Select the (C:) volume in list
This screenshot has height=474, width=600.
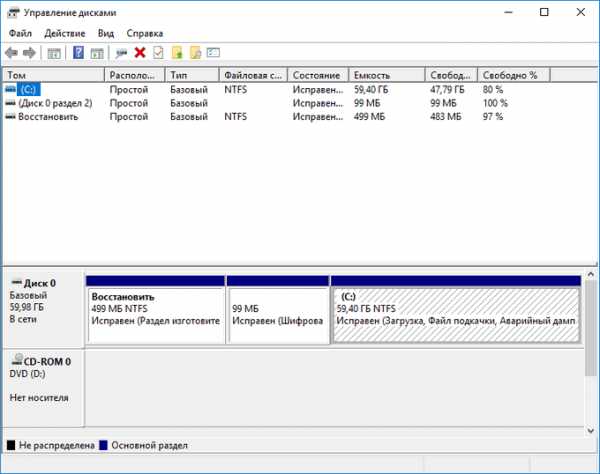(29, 90)
